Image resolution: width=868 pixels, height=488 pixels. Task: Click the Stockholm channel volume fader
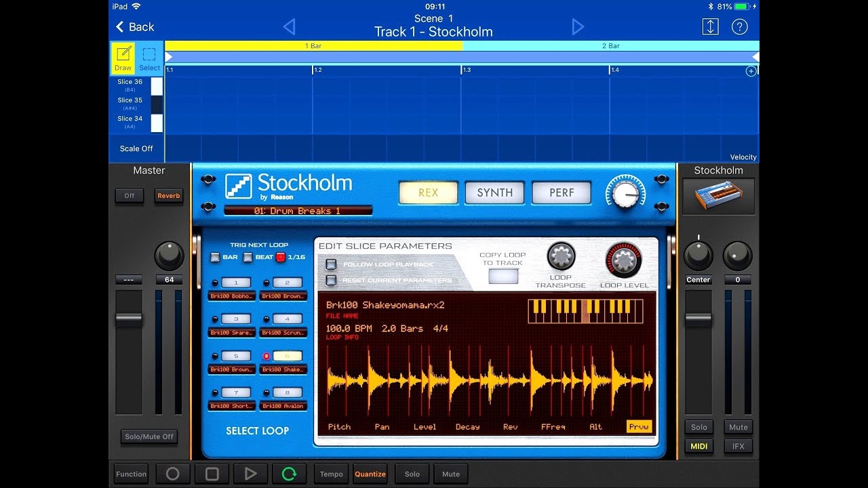pos(698,319)
